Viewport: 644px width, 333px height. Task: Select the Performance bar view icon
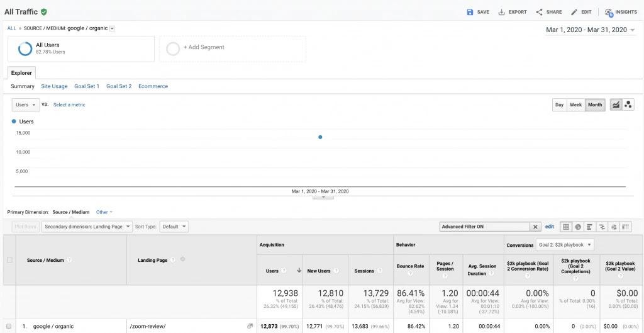[590, 227]
